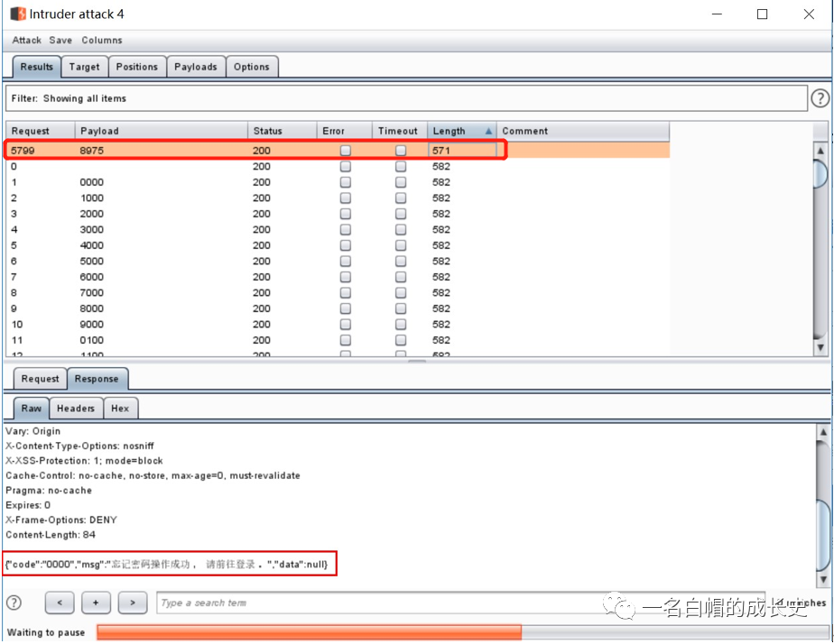Click the Length value 571 cell

tap(462, 151)
